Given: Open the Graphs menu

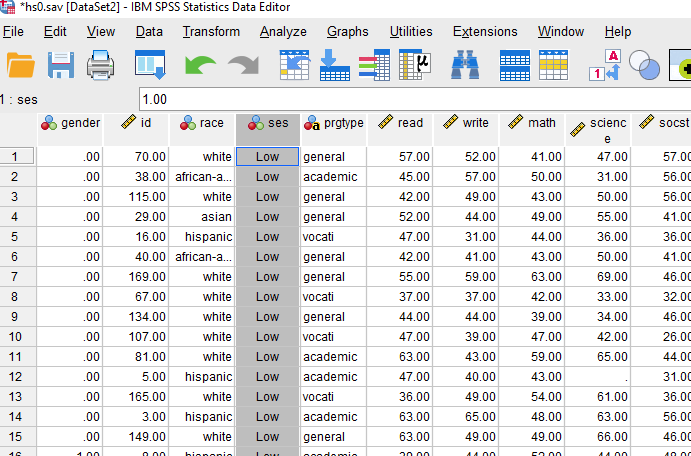Looking at the screenshot, I should click(348, 31).
